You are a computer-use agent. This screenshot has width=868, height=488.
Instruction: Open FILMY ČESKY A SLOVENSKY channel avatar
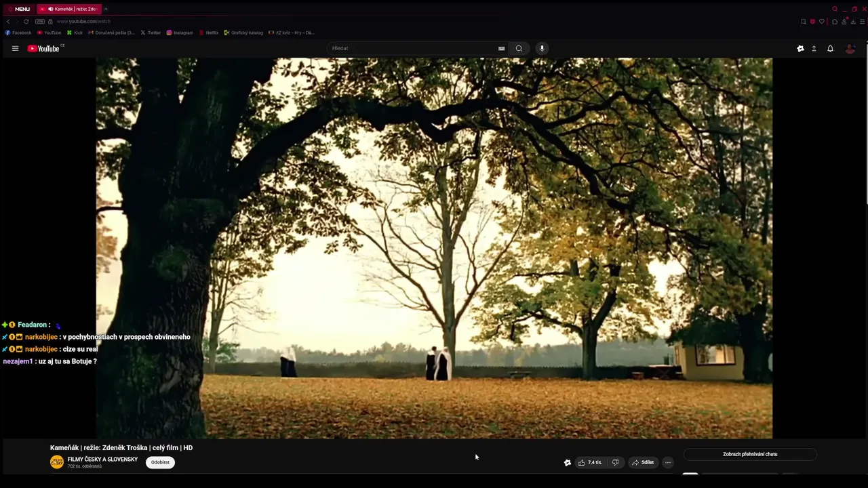point(57,462)
